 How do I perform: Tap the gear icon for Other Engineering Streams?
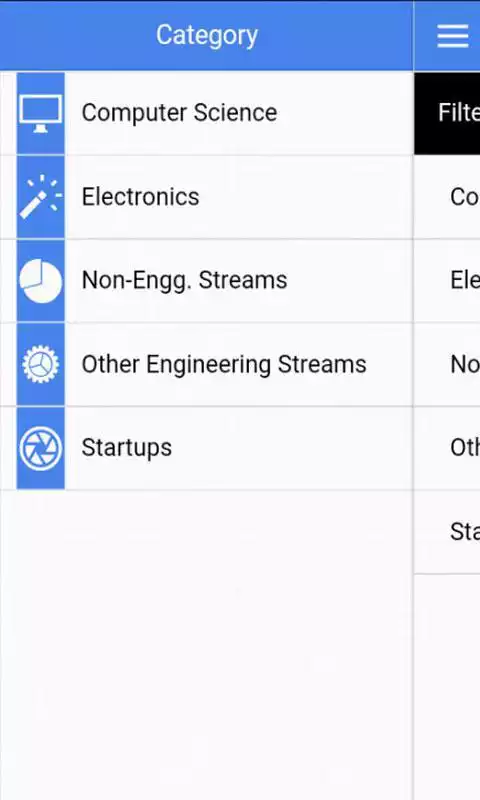pos(41,364)
